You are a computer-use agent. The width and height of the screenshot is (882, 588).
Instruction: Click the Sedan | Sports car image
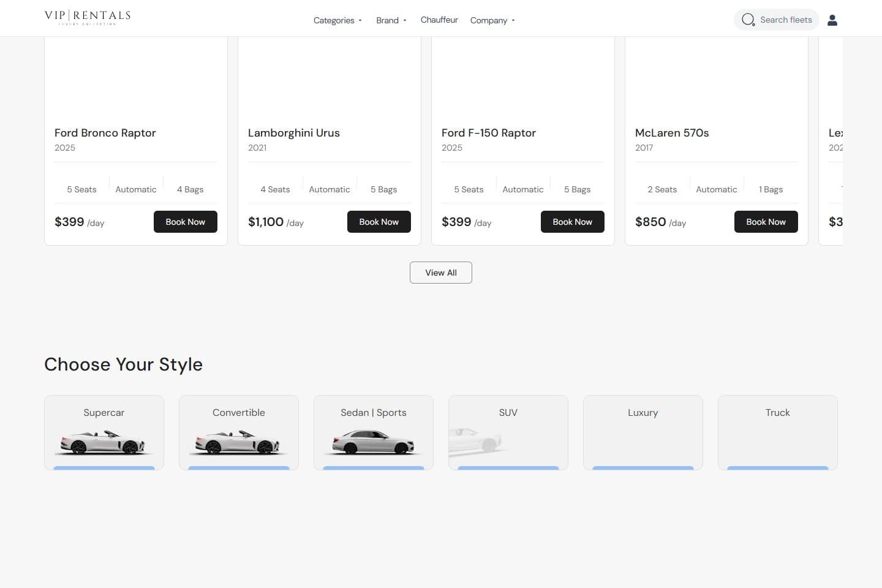[x=373, y=442]
